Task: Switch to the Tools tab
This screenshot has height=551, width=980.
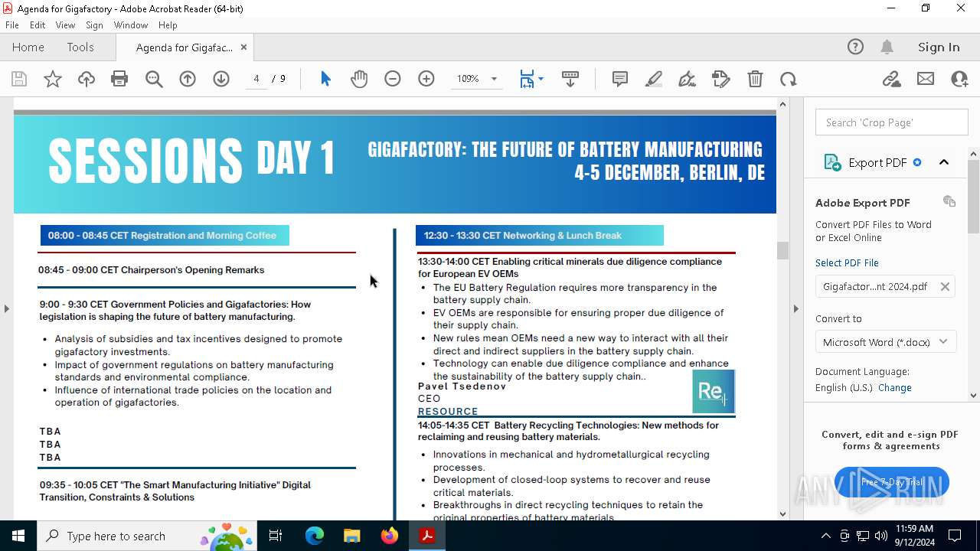Action: click(x=80, y=47)
